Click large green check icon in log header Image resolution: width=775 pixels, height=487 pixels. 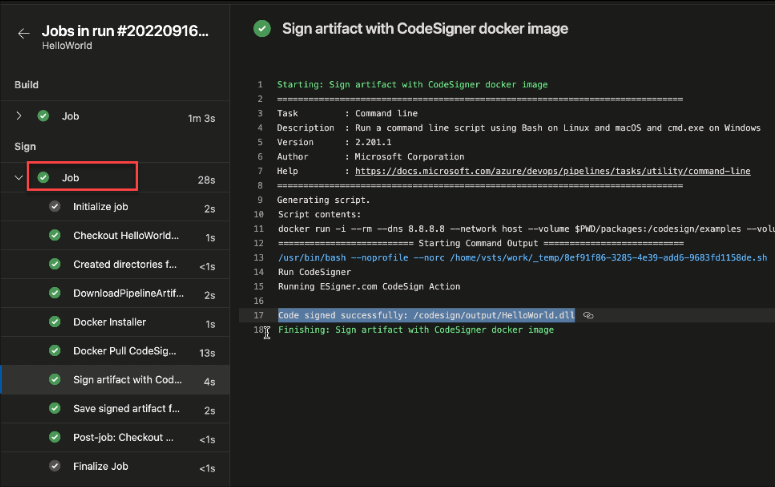point(262,29)
